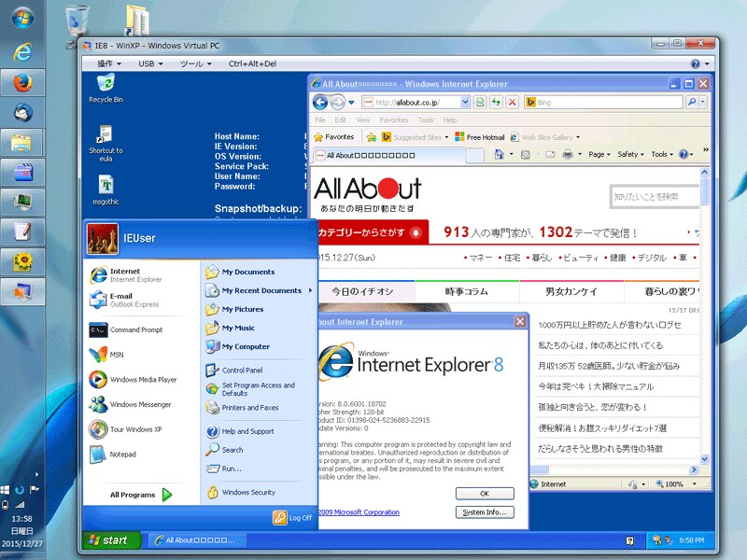The height and width of the screenshot is (560, 747).
Task: Click the All About taskbar button
Action: click(198, 540)
